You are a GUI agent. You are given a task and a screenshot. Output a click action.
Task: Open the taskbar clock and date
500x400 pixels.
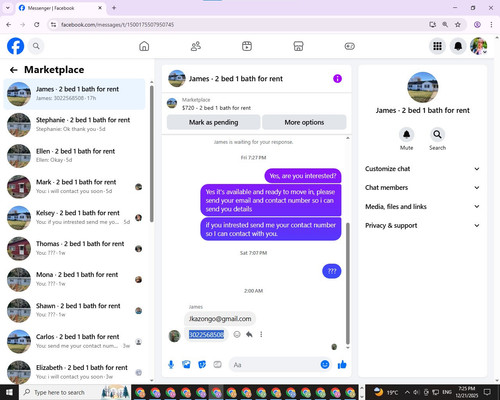click(x=467, y=392)
